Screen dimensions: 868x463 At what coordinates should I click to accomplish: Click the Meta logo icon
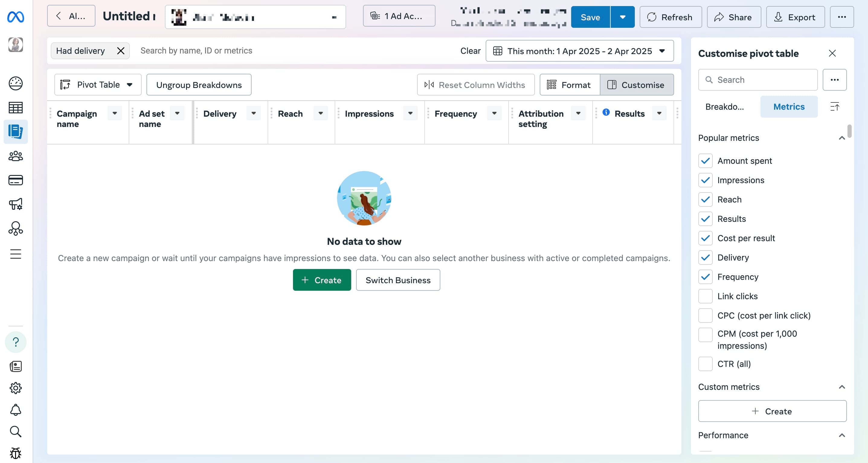click(15, 17)
